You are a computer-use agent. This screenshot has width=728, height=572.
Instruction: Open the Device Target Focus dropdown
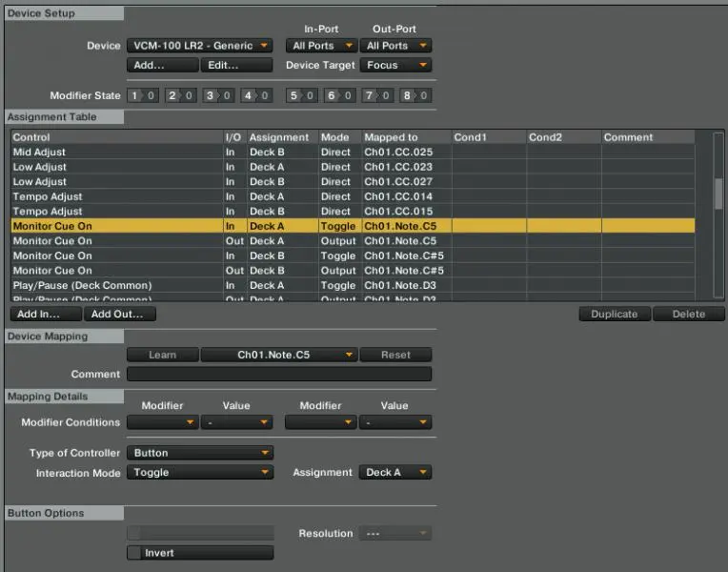point(395,66)
